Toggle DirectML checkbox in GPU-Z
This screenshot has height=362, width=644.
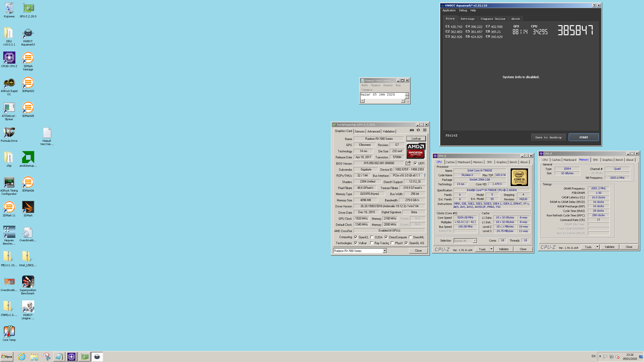(410, 237)
